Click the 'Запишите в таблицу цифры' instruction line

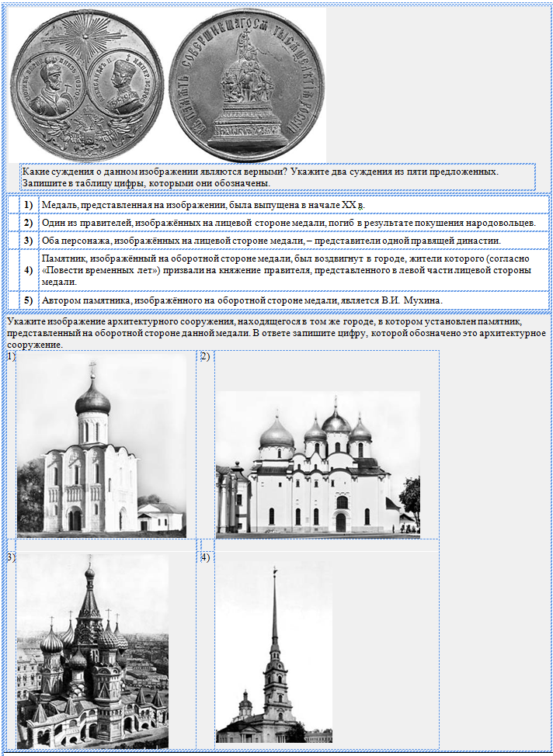click(x=145, y=183)
